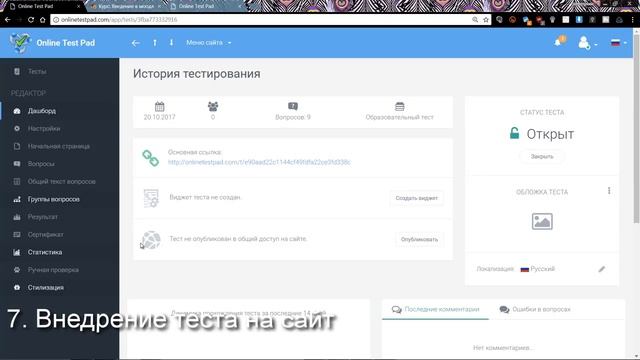Click the participants group icon

coord(213,107)
